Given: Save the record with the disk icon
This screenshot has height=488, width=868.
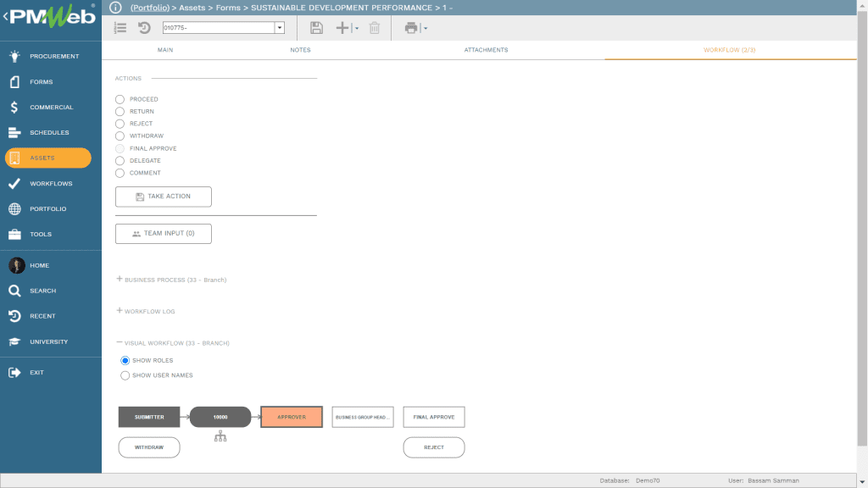Looking at the screenshot, I should (x=316, y=28).
